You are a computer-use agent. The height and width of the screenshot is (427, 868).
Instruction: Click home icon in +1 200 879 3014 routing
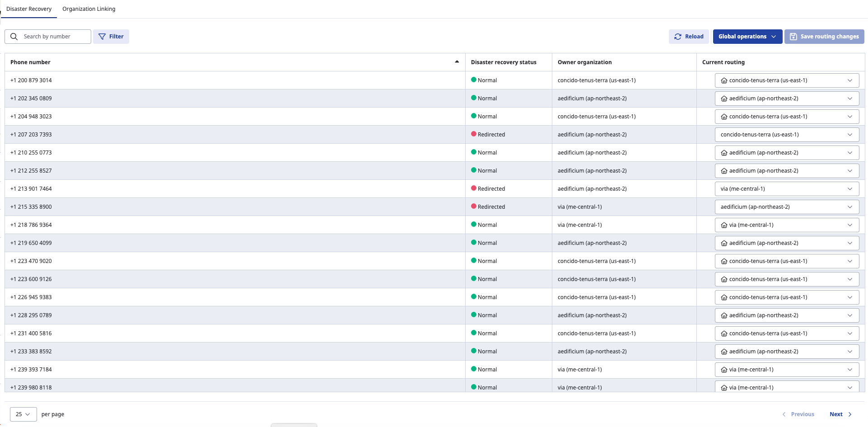[724, 80]
